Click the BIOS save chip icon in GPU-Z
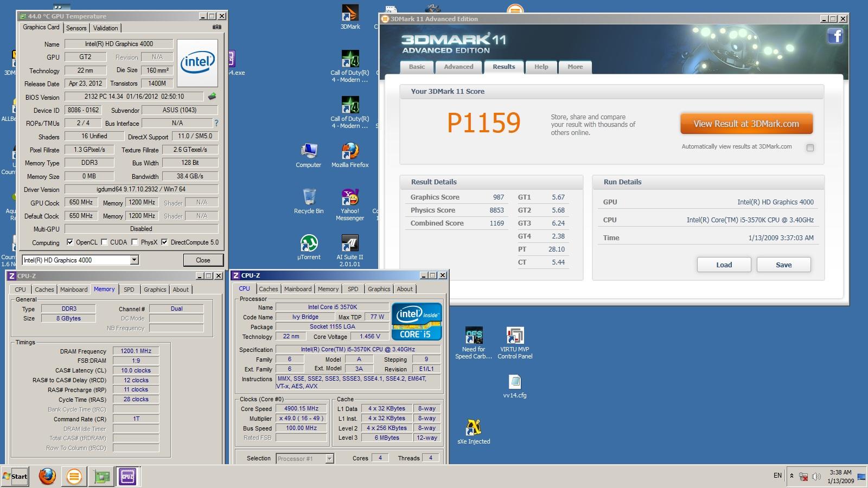Image resolution: width=868 pixels, height=488 pixels. (212, 97)
